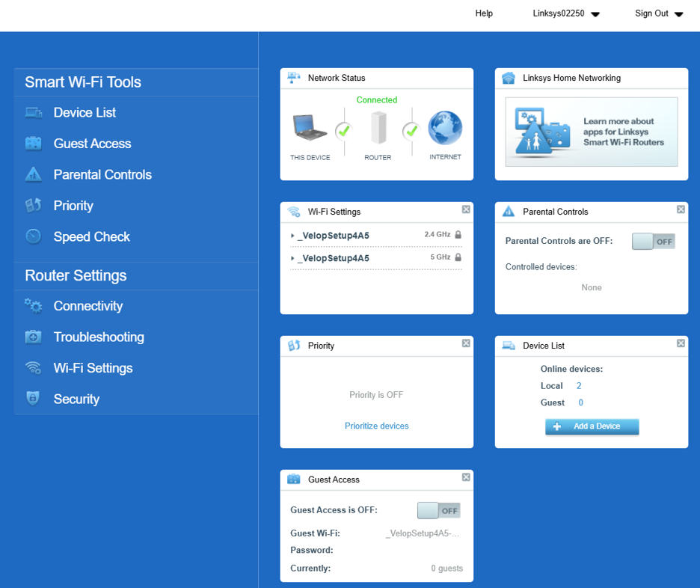Image resolution: width=700 pixels, height=588 pixels.
Task: Open Device List from sidebar menu
Action: [85, 112]
